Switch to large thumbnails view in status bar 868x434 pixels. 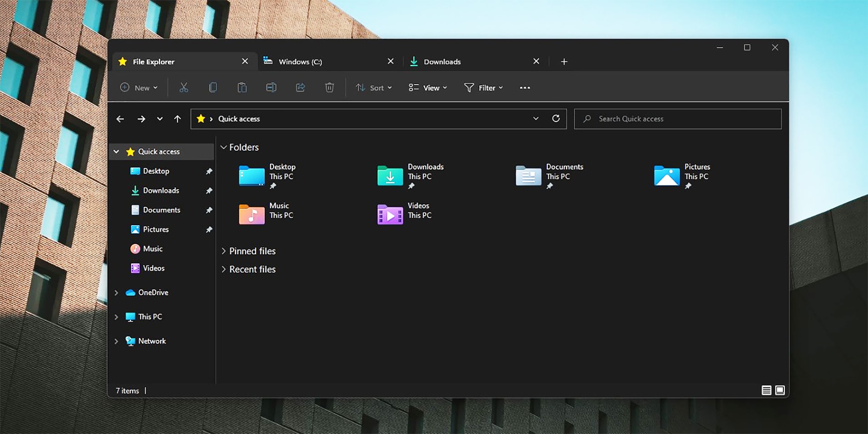click(x=780, y=390)
